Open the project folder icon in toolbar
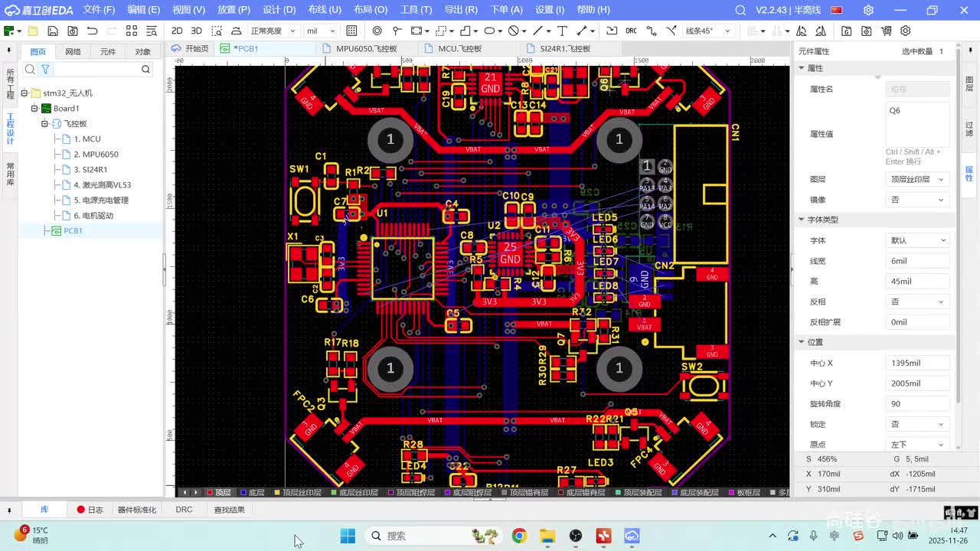The width and height of the screenshot is (980, 551). [33, 31]
